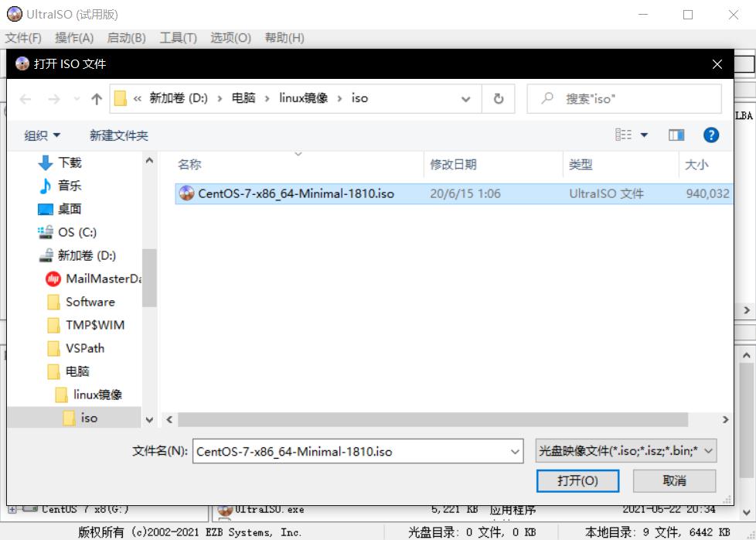Image resolution: width=756 pixels, height=540 pixels.
Task: Click 新建文件夹 button
Action: pyautogui.click(x=118, y=135)
